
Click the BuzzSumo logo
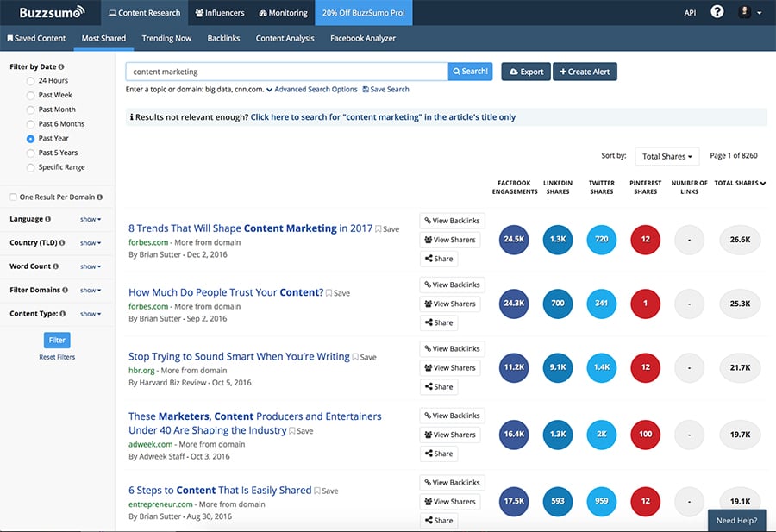click(52, 13)
